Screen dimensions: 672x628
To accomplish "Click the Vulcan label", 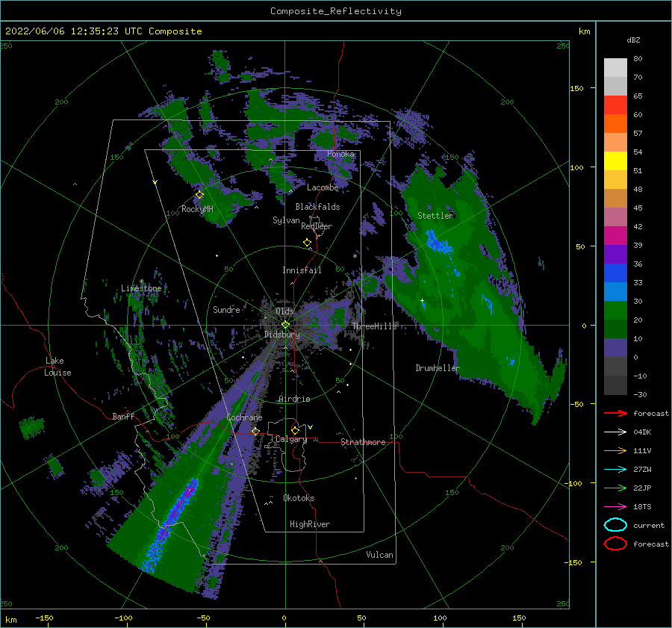I will click(x=380, y=555).
